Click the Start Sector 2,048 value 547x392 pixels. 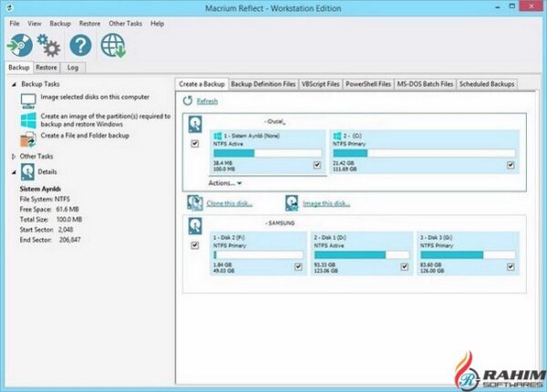(66, 230)
